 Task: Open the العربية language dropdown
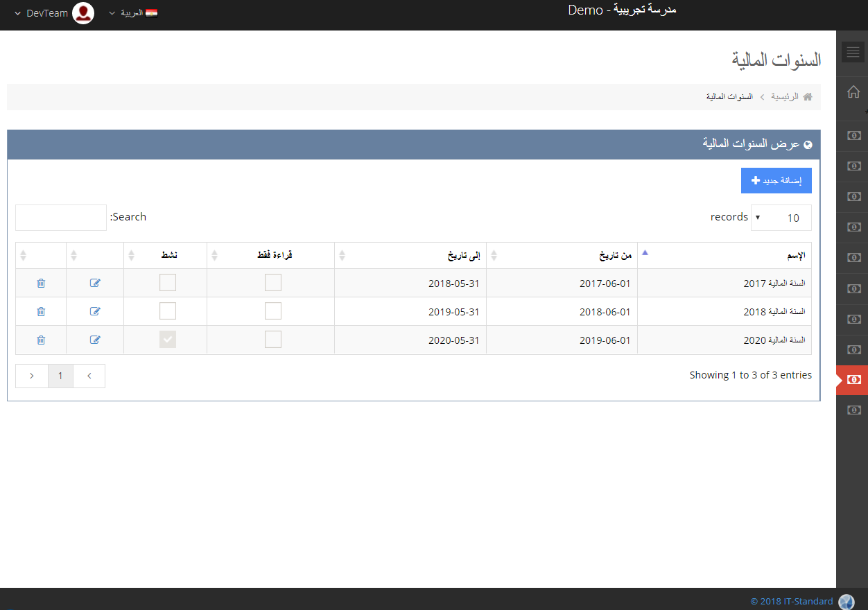tap(133, 13)
